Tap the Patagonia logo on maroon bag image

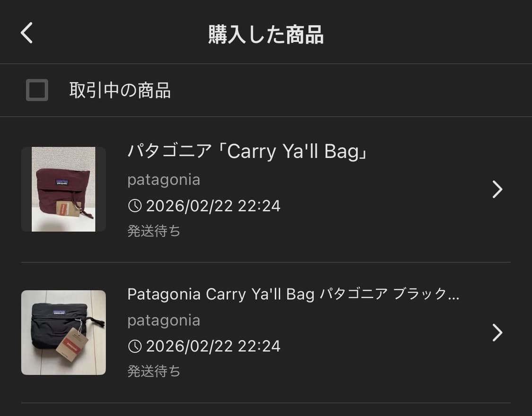tap(62, 183)
